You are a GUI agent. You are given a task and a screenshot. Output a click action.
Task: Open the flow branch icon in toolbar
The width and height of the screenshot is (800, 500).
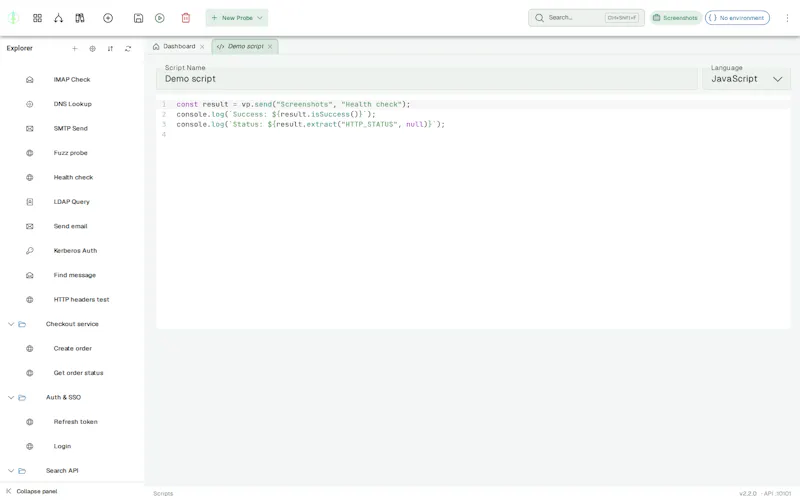[x=59, y=18]
